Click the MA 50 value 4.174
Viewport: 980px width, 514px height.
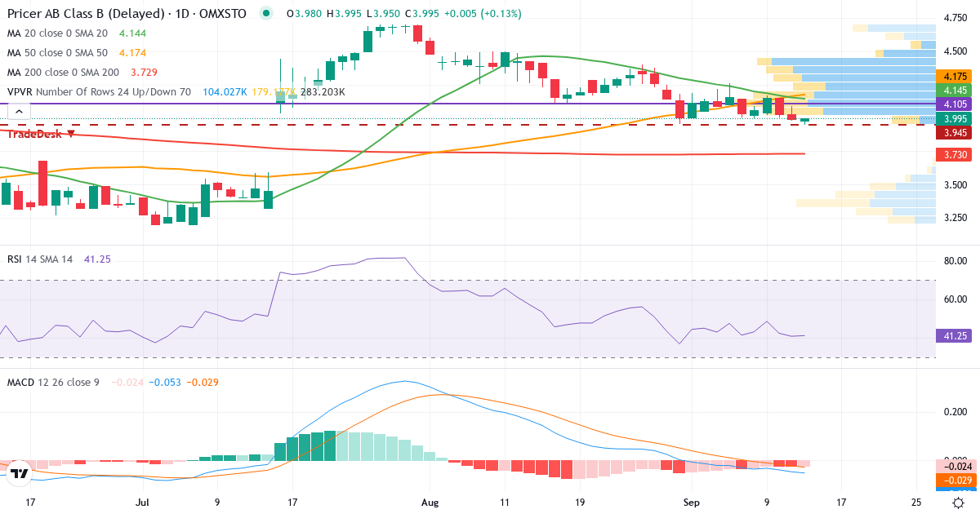pyautogui.click(x=133, y=53)
